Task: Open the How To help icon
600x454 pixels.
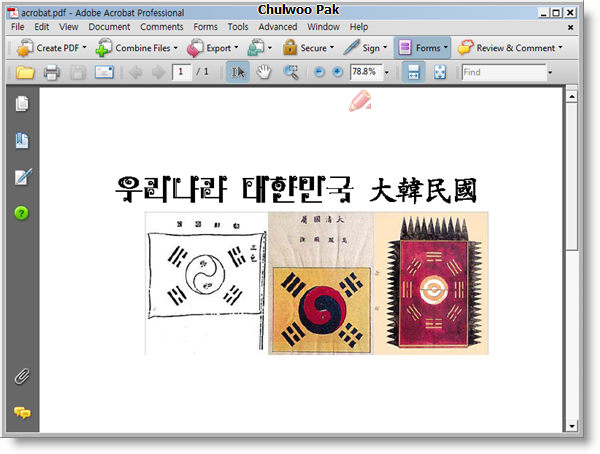Action: tap(21, 213)
